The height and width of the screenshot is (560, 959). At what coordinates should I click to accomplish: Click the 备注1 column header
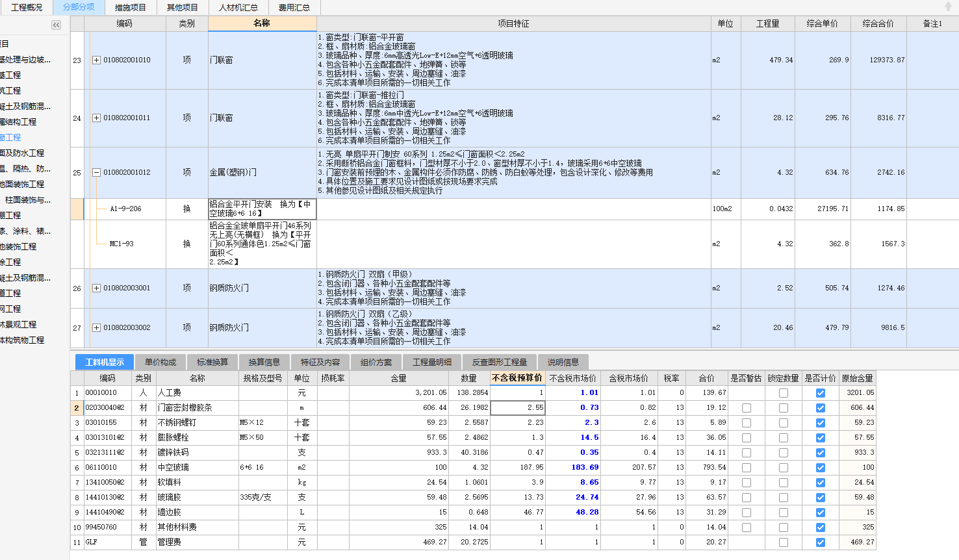point(932,23)
